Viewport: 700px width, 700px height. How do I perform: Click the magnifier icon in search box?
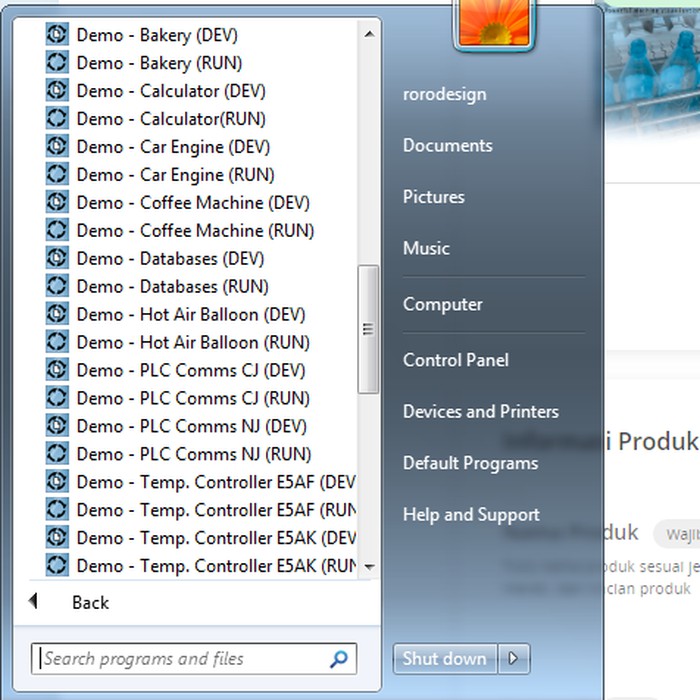[x=339, y=659]
